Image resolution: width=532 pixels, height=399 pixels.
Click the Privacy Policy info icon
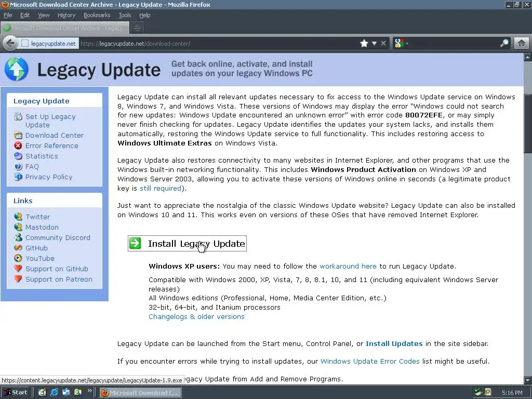[x=18, y=177]
